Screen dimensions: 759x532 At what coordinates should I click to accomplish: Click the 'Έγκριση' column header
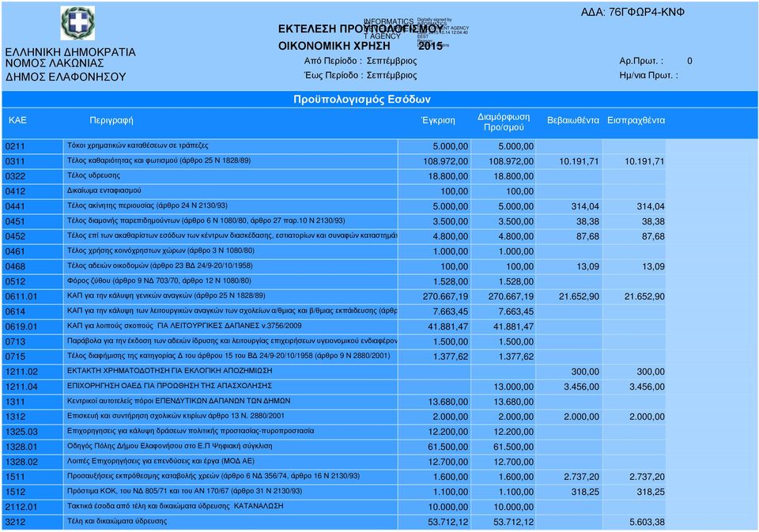click(438, 120)
